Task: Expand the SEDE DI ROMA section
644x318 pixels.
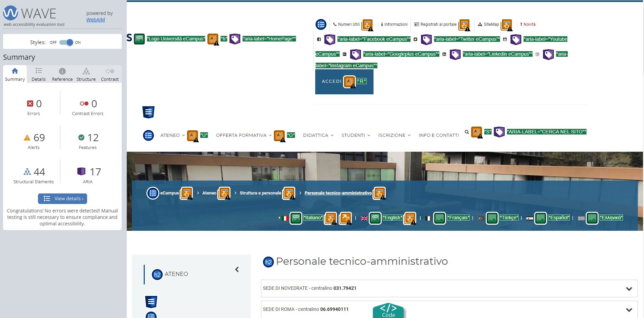Action: (x=449, y=310)
